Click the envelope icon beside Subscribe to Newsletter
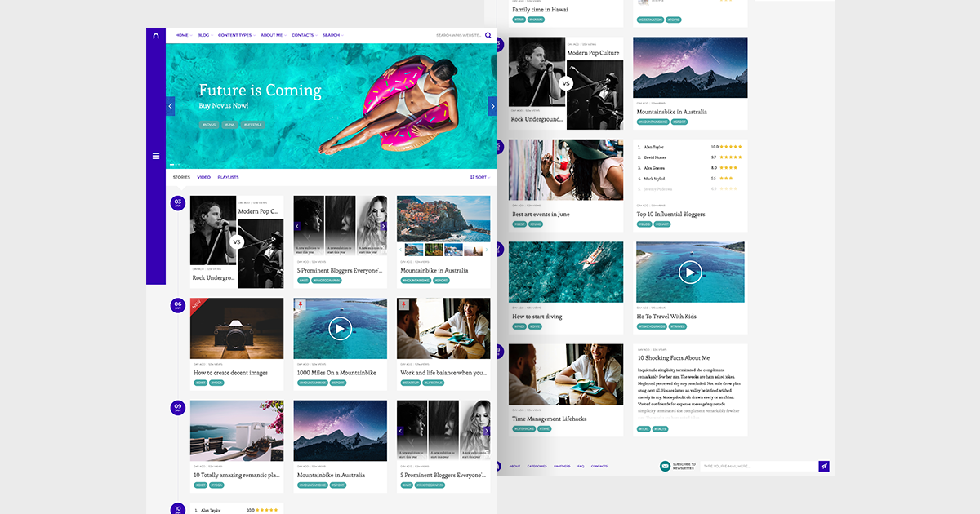The width and height of the screenshot is (980, 514). coord(666,466)
